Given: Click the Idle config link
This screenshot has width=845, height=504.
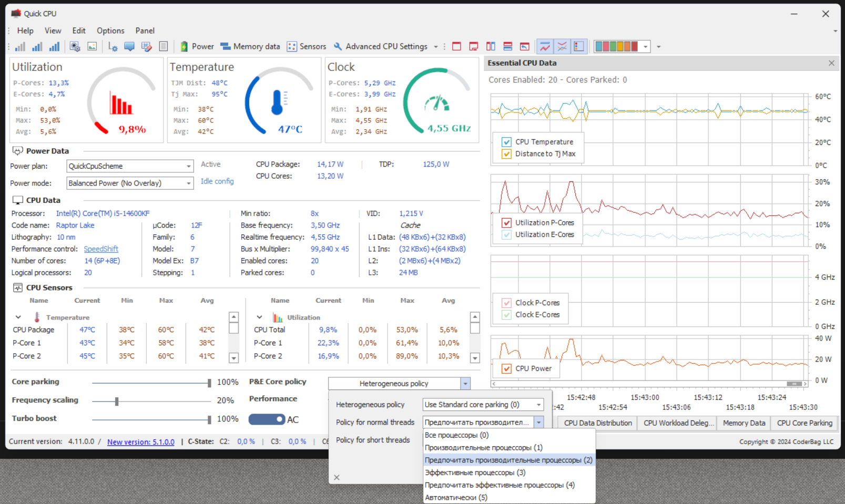Looking at the screenshot, I should click(217, 181).
